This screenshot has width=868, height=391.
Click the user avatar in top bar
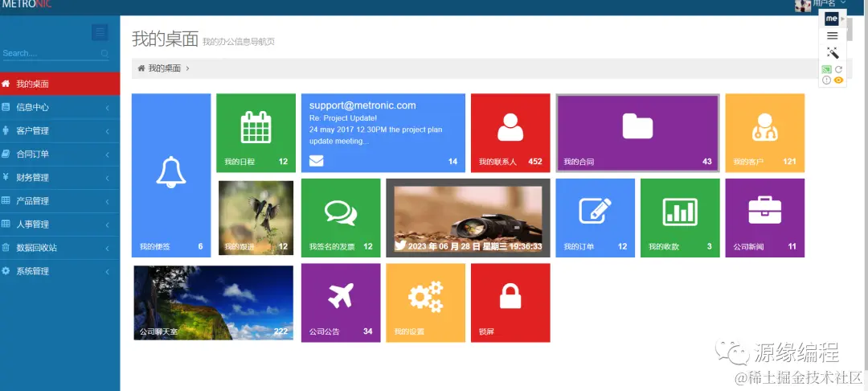point(803,6)
